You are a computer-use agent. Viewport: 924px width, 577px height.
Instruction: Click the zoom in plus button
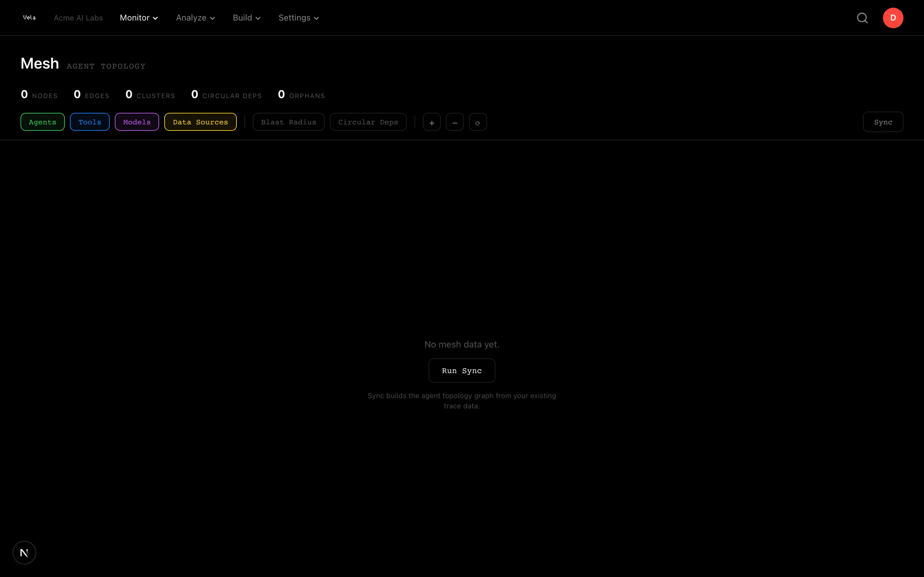point(432,122)
